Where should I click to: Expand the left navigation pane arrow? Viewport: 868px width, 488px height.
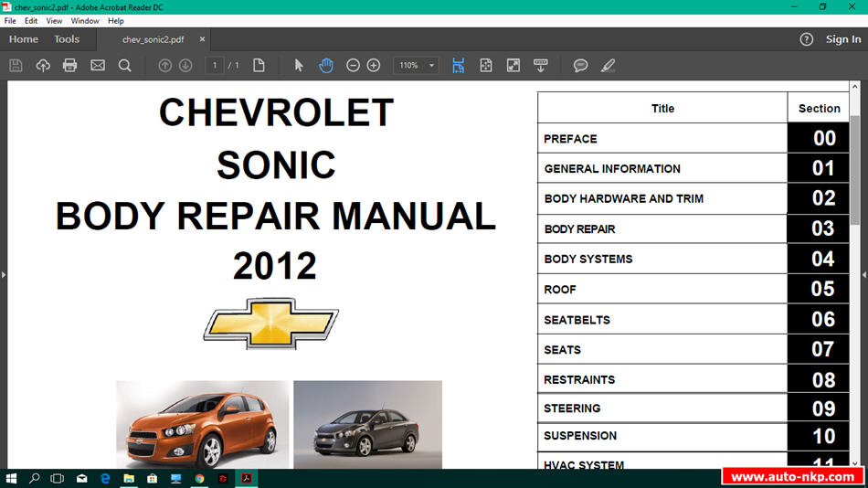coord(4,274)
